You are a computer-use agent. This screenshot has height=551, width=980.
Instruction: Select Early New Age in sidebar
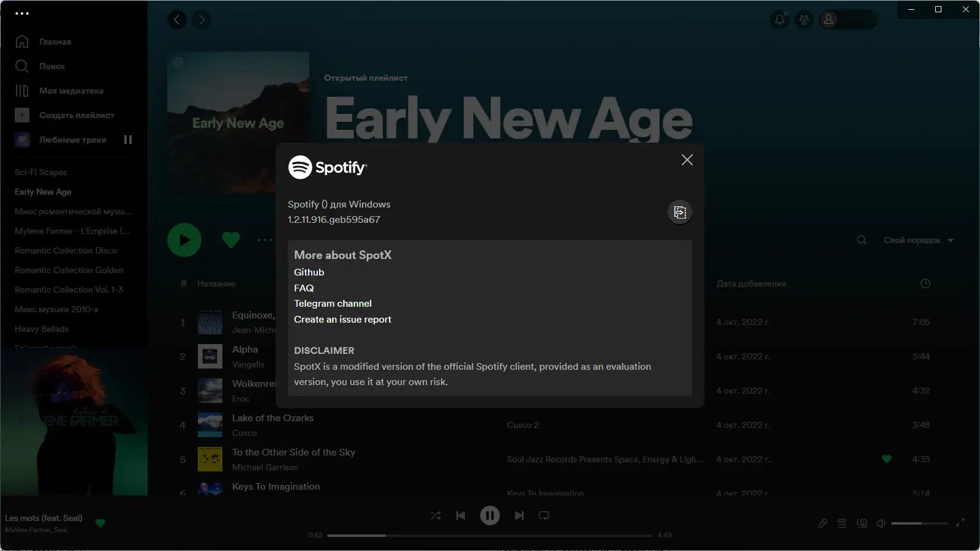point(43,192)
